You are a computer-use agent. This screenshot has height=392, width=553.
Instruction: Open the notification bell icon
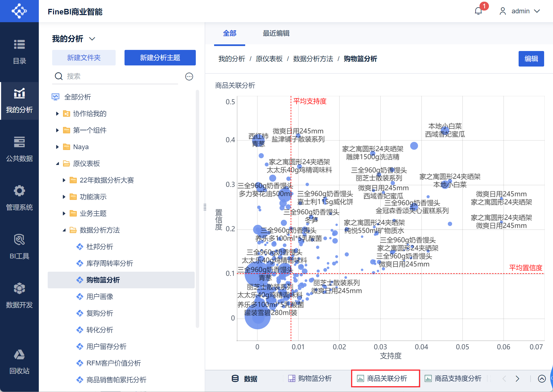pos(478,11)
